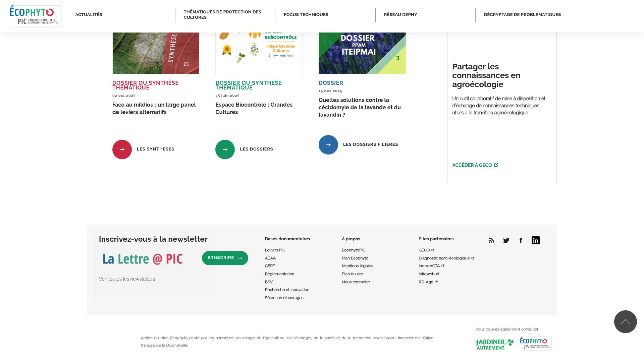Click the green arrow for Les Dossiers
644x362 pixels.
pos(225,149)
